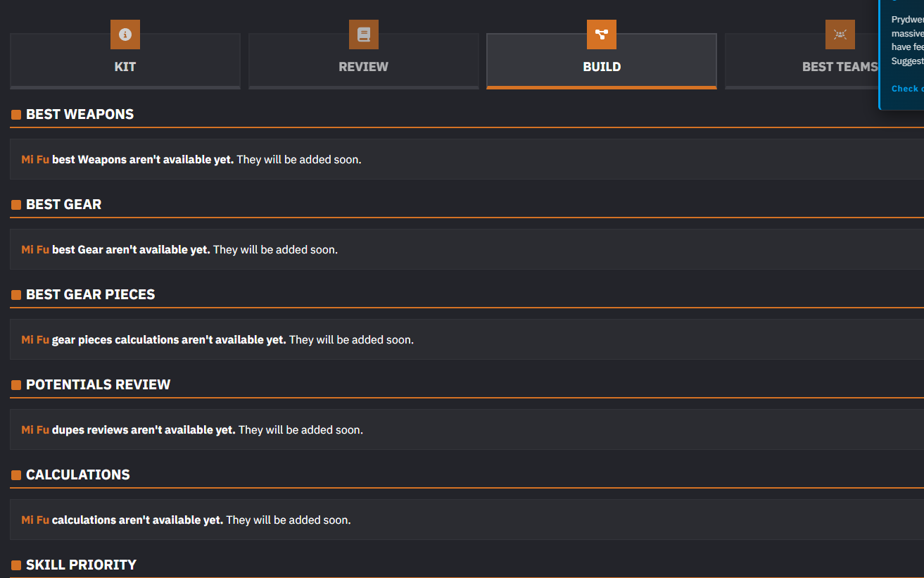Click the node graph icon above BUILD
924x578 pixels.
[602, 34]
